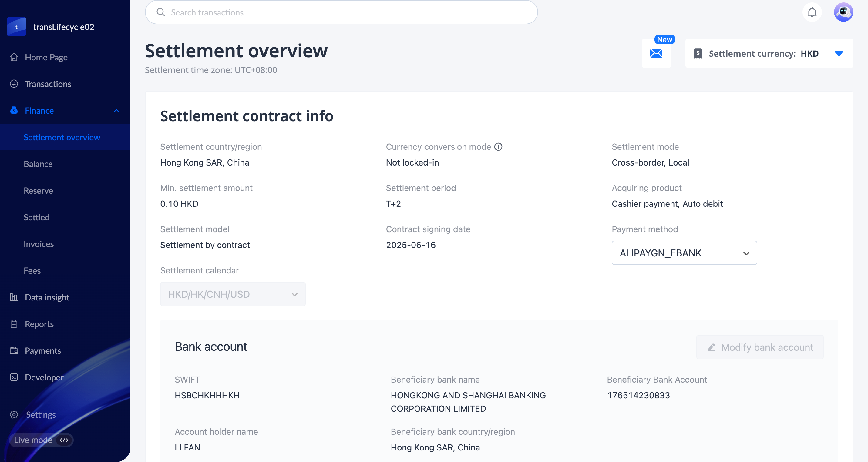The height and width of the screenshot is (462, 868).
Task: Click the transLifecycle02 merchant logo
Action: point(16,27)
